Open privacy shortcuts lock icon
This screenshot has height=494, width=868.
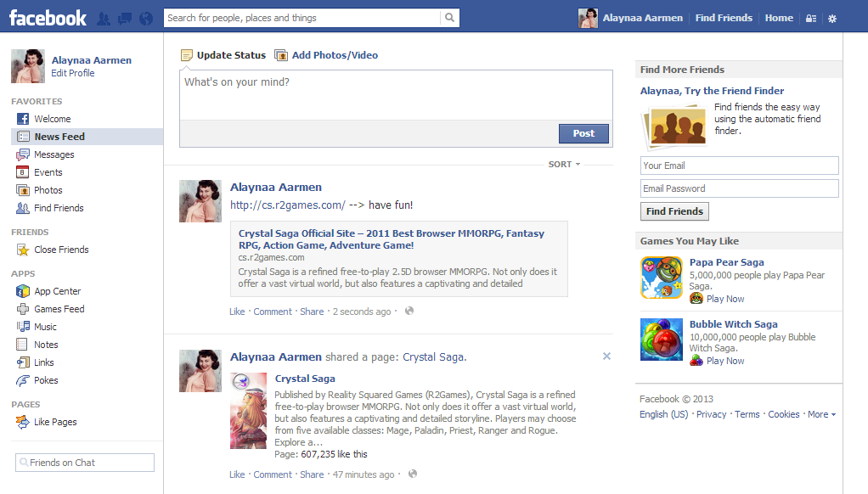(x=811, y=19)
